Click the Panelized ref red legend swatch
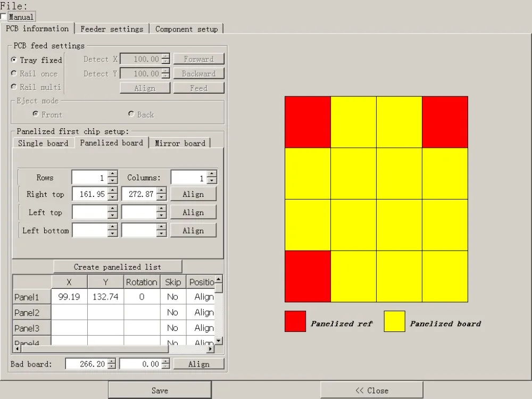The height and width of the screenshot is (399, 532). pos(295,321)
